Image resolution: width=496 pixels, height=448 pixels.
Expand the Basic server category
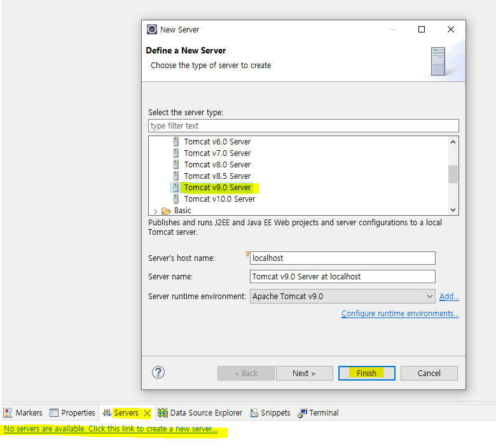tap(155, 211)
